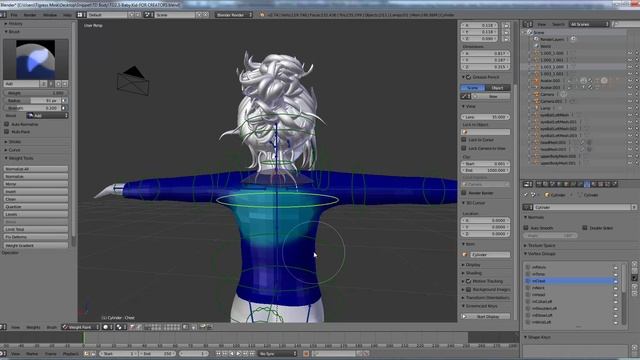Select the Lamp object in outliner

[x=545, y=108]
